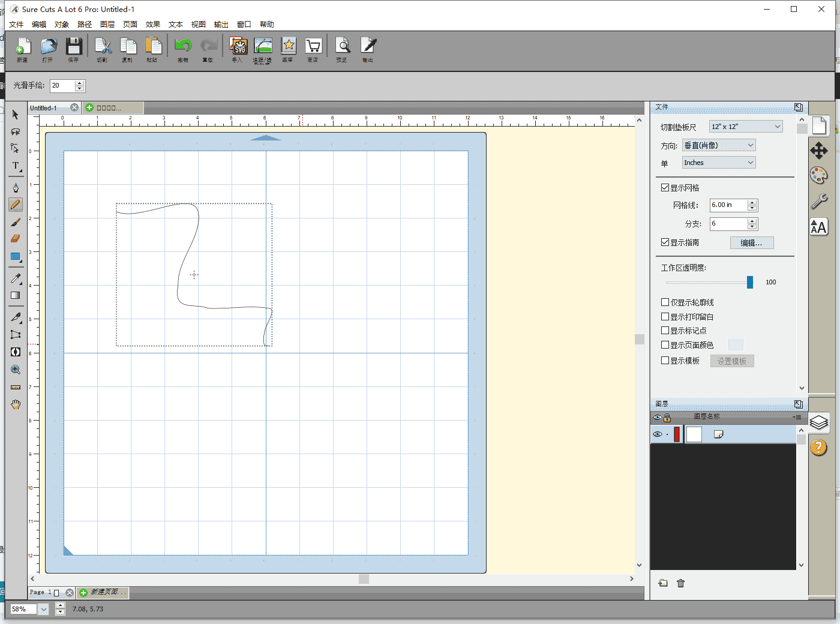Select the zoom magnifier tool
This screenshot has height=624, width=840.
click(x=16, y=370)
